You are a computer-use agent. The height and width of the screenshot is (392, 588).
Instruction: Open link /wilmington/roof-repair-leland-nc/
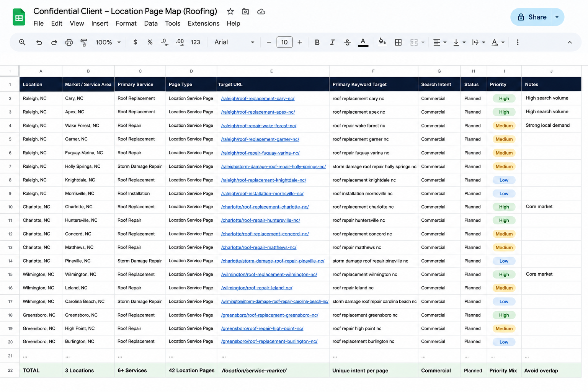pos(256,288)
